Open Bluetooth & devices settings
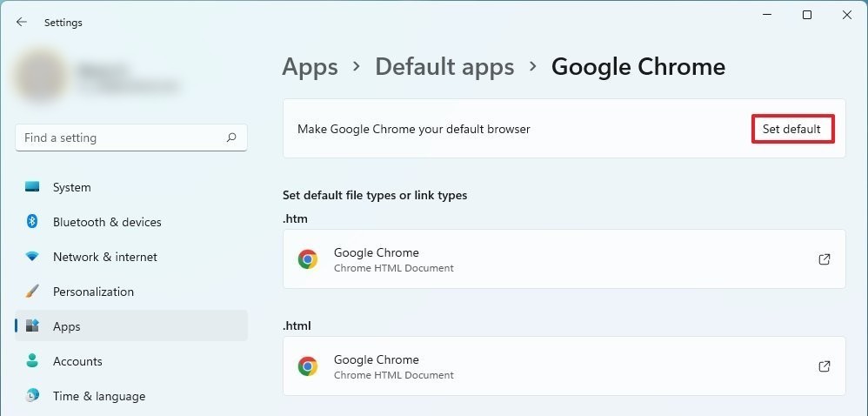The width and height of the screenshot is (868, 416). 131,222
